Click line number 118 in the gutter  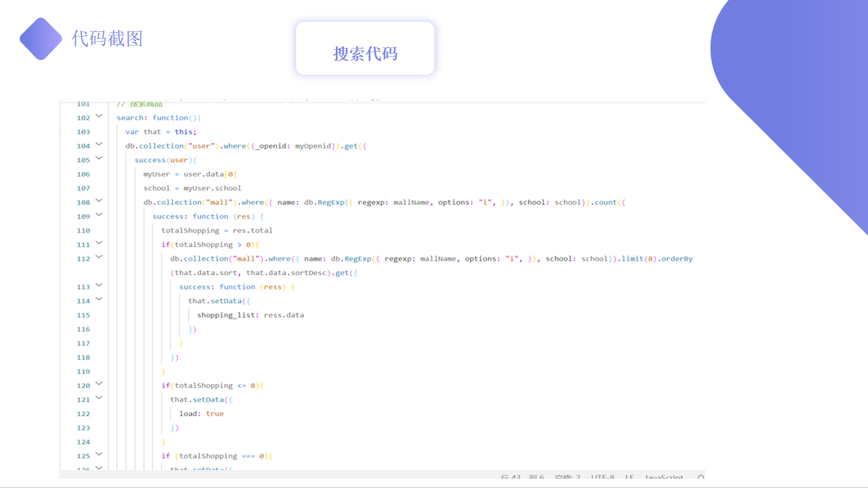coord(83,358)
